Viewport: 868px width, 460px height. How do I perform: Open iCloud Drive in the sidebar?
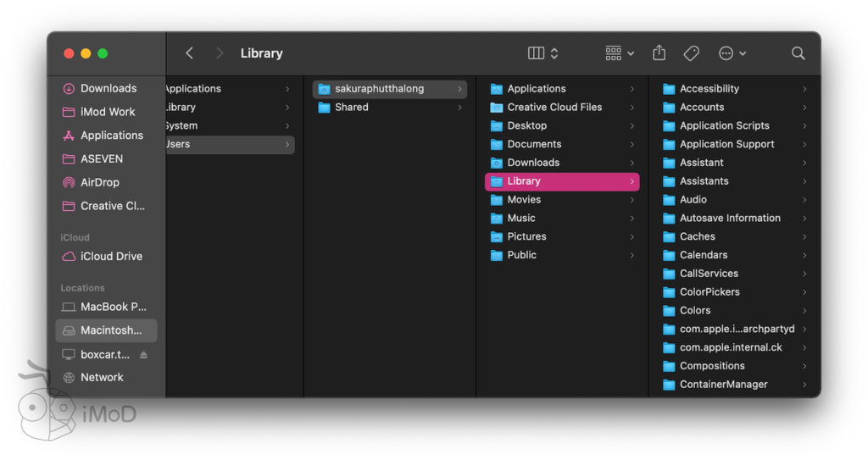[x=110, y=256]
